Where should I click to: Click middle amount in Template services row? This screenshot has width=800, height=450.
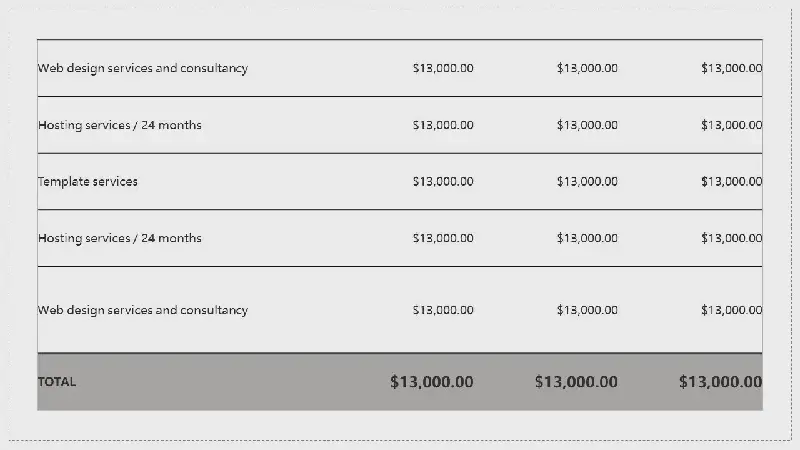pos(587,182)
